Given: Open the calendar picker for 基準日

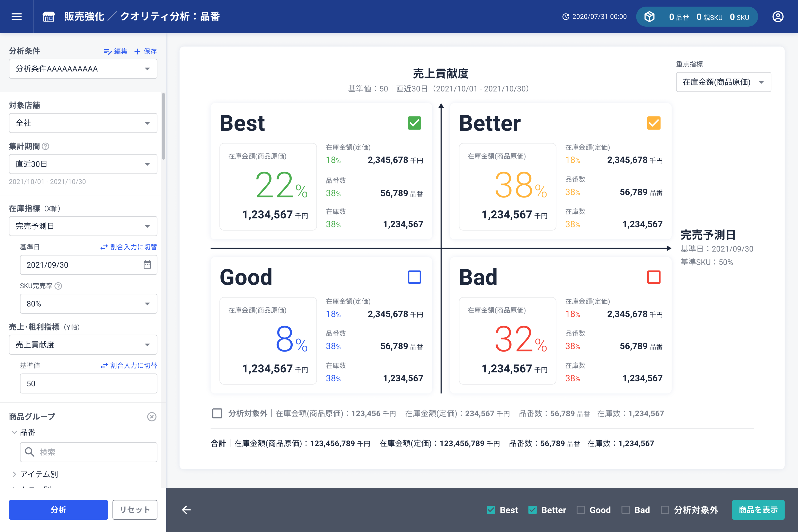Looking at the screenshot, I should point(147,265).
